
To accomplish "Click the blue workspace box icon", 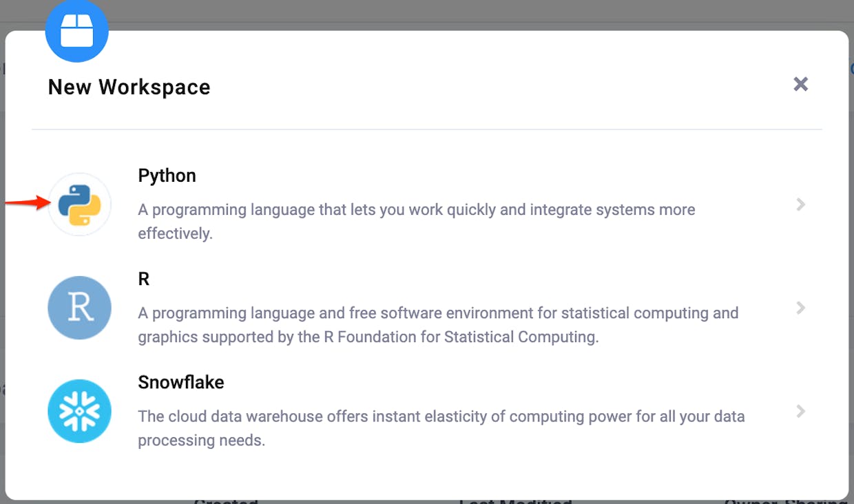I will tap(77, 31).
